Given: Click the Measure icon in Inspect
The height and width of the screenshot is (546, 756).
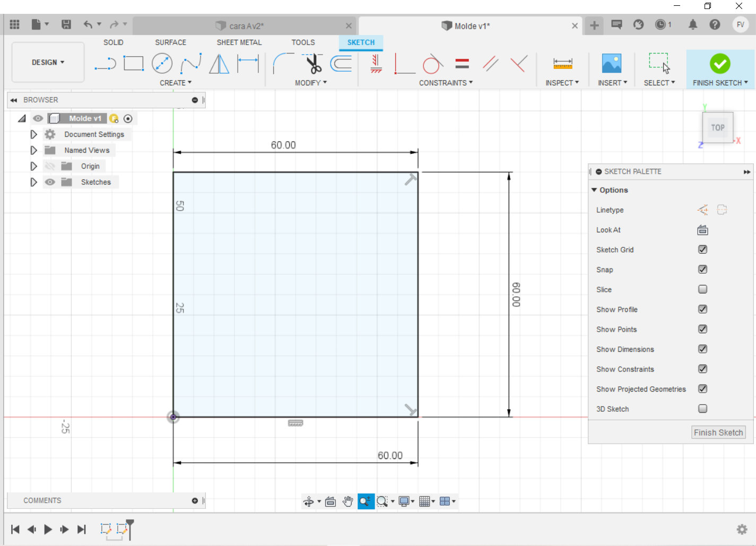Looking at the screenshot, I should tap(562, 64).
